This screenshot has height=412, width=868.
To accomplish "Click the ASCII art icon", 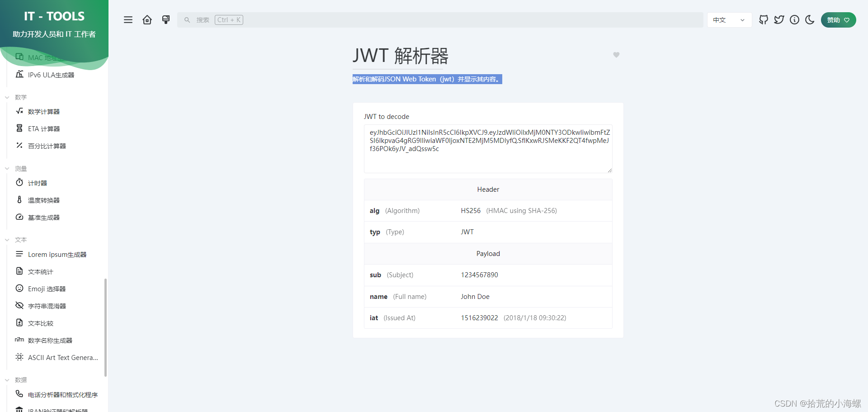I will tap(19, 357).
